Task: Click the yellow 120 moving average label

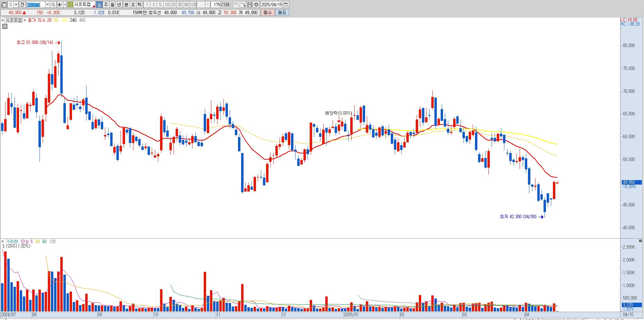Action: tap(64, 20)
